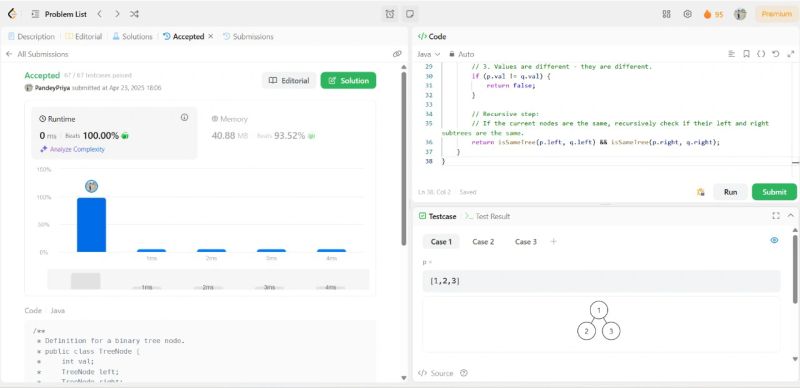Viewport: 800px width, 388px height.
Task: Collapse the testcase panel chevron
Action: tap(791, 216)
